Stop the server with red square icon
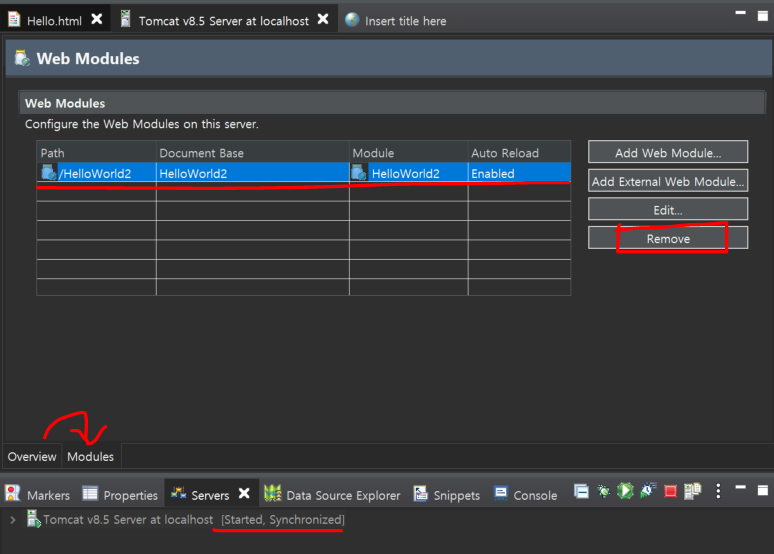This screenshot has height=554, width=774. pos(670,491)
